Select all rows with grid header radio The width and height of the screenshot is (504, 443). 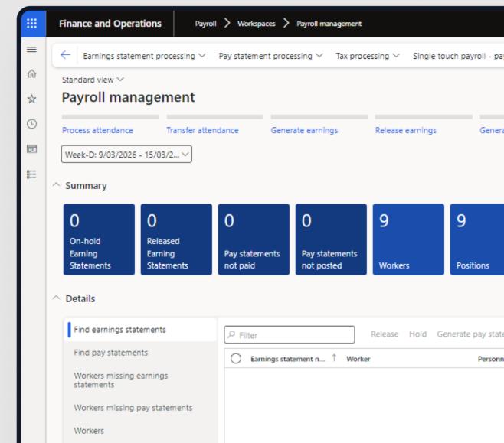click(x=236, y=359)
